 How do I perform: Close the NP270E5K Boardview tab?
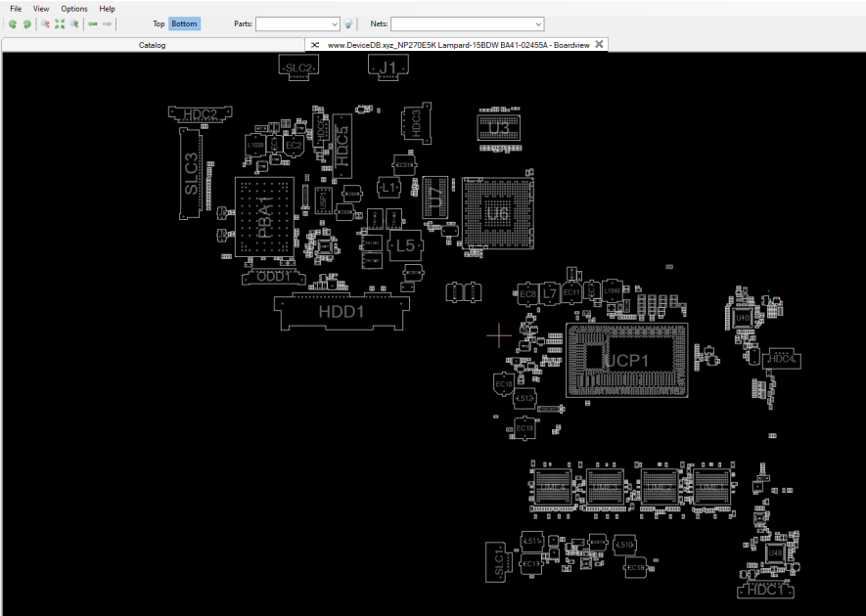click(x=599, y=44)
